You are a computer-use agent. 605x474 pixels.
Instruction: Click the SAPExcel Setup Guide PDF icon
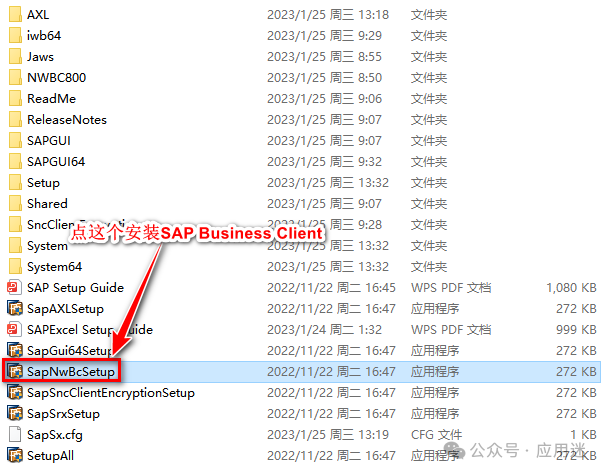pyautogui.click(x=14, y=329)
